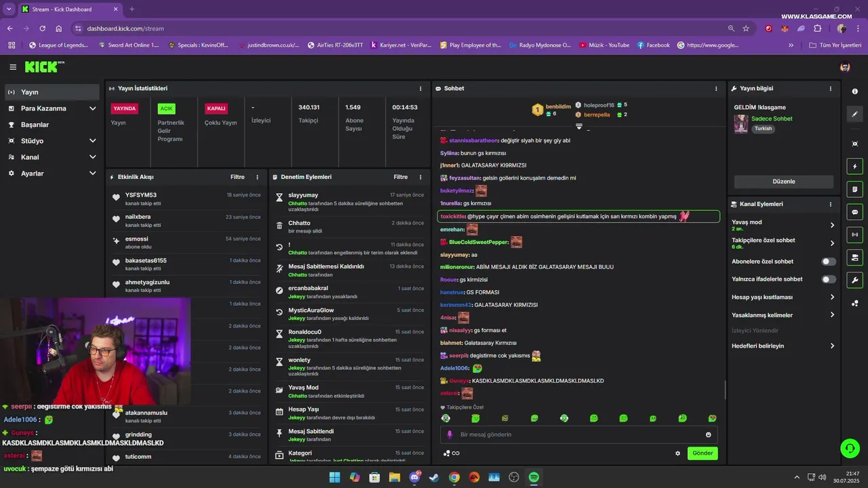Click the channel points icon in right sidebar

pos(854,303)
